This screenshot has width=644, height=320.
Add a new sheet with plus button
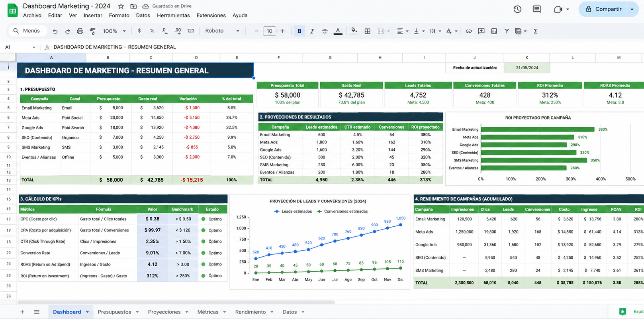(x=22, y=312)
